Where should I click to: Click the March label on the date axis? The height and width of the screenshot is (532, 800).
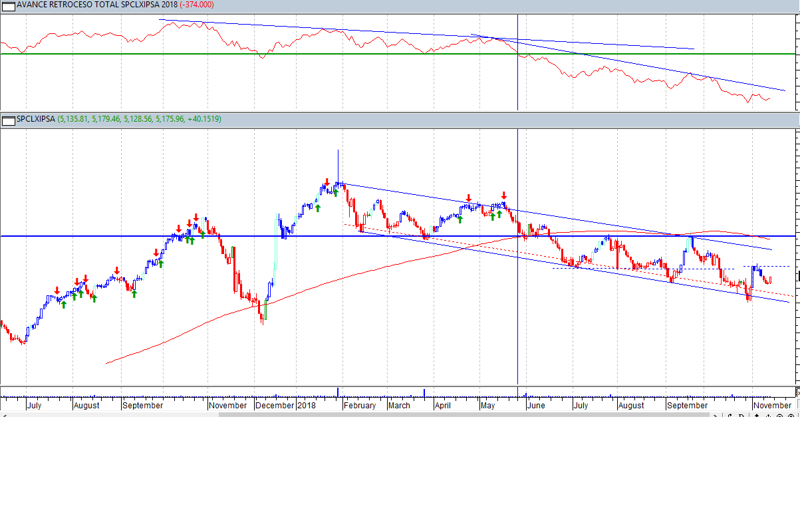click(x=399, y=405)
